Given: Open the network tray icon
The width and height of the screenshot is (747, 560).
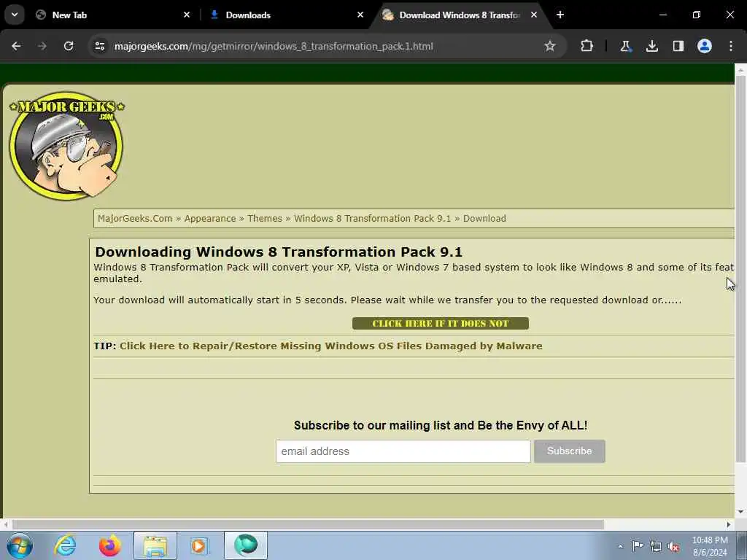Looking at the screenshot, I should tap(656, 546).
